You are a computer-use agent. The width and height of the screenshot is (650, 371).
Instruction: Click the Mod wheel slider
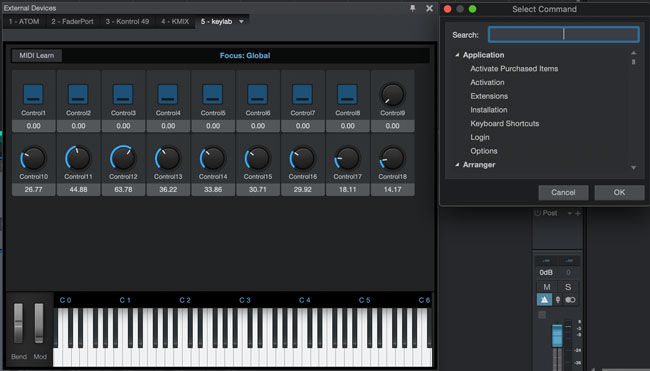coord(39,323)
